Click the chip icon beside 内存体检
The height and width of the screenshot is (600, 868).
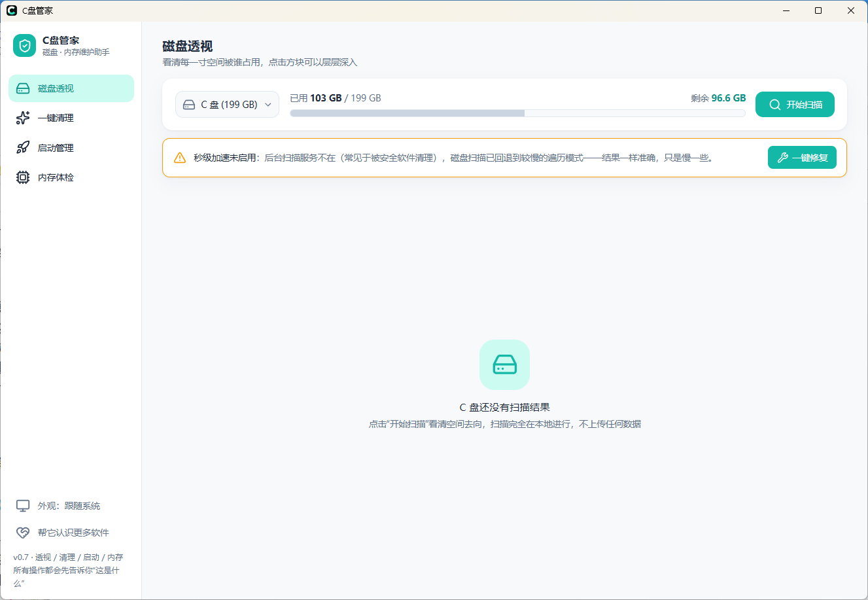click(x=23, y=177)
